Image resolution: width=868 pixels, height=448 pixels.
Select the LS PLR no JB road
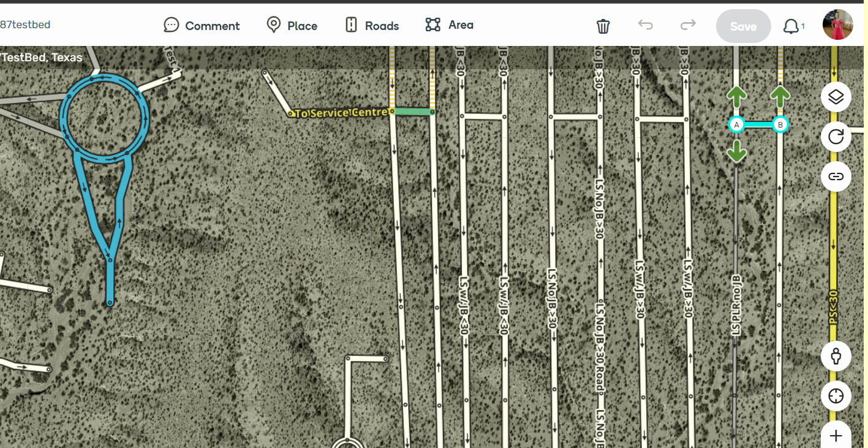[x=736, y=305]
